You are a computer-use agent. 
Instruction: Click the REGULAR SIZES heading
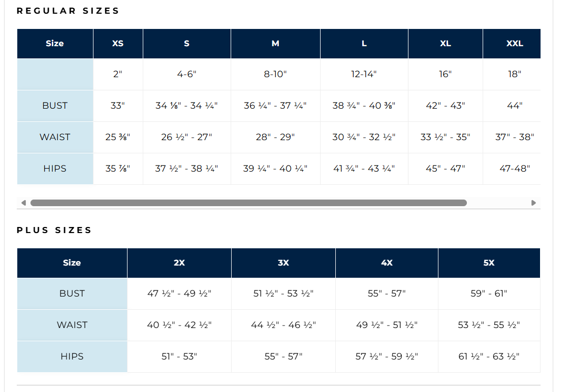68,11
